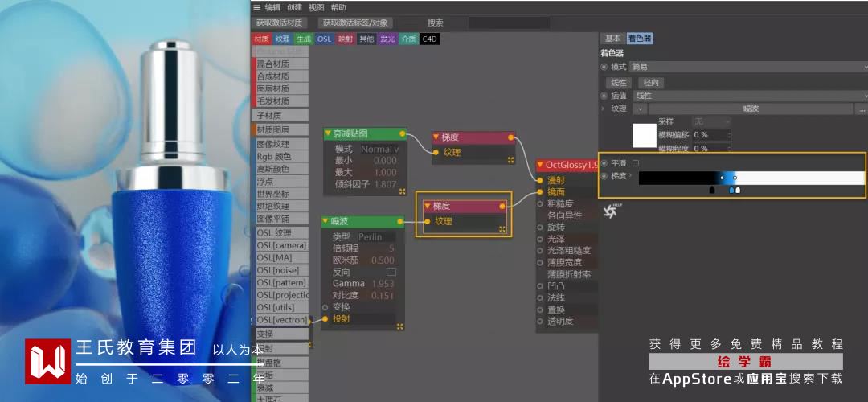Viewport: 868px width, 402px height.
Task: Collapse the 噪波 node triangle
Action: pos(326,221)
